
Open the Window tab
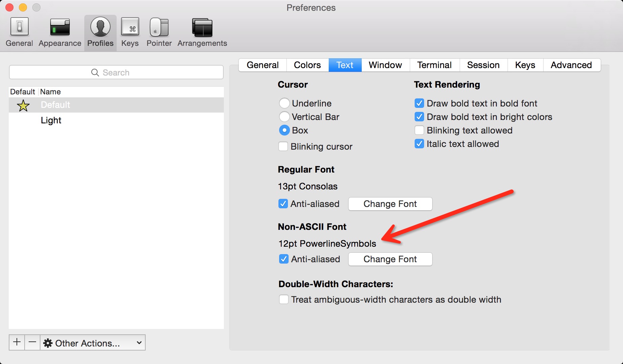[385, 65]
